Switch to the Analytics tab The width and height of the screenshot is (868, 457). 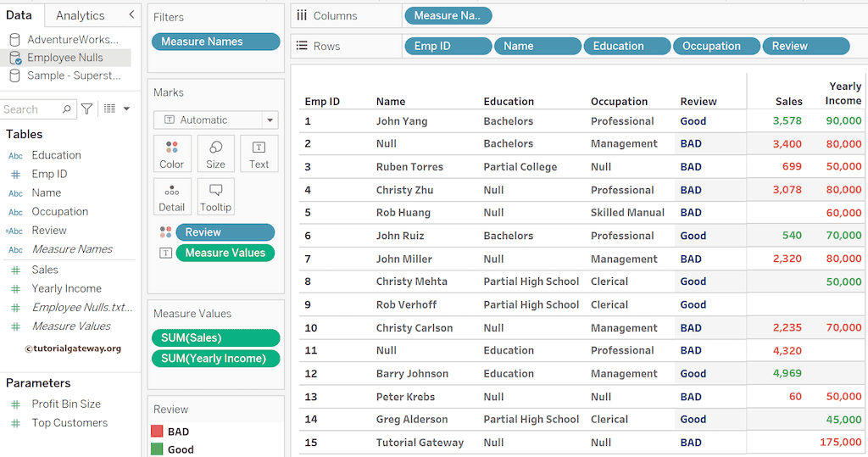[x=81, y=15]
